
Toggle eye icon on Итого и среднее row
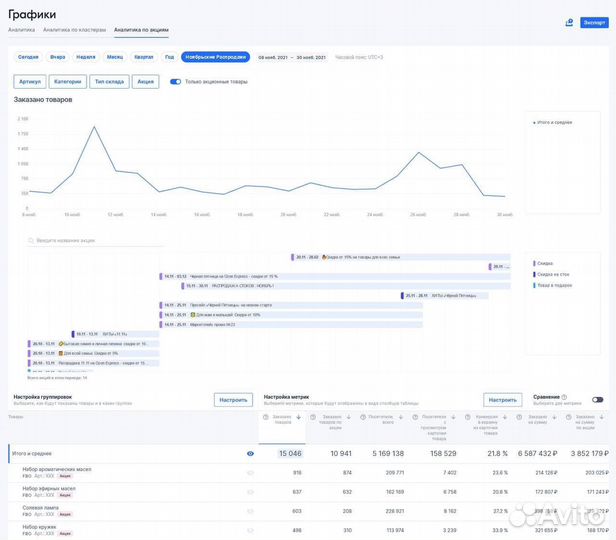250,453
